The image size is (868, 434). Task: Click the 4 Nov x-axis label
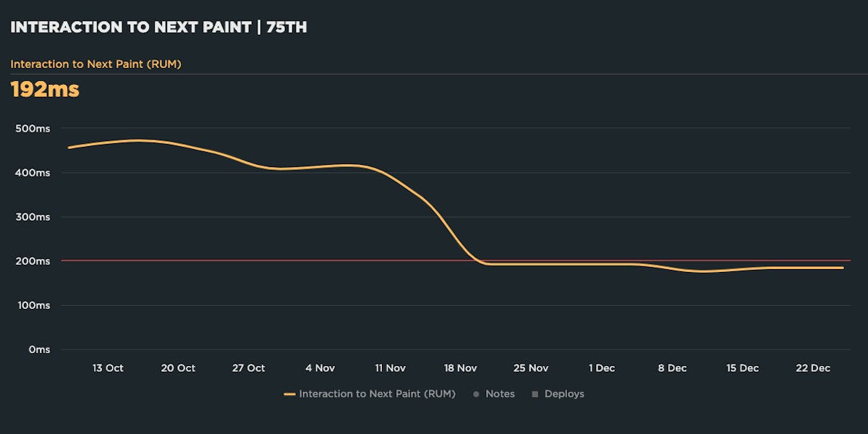[x=320, y=368]
